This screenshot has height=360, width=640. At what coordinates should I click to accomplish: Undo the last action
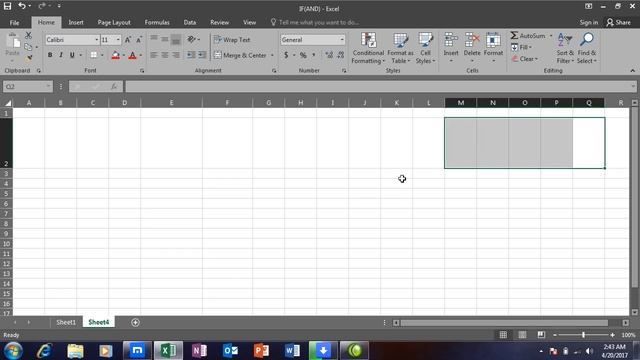tap(22, 6)
